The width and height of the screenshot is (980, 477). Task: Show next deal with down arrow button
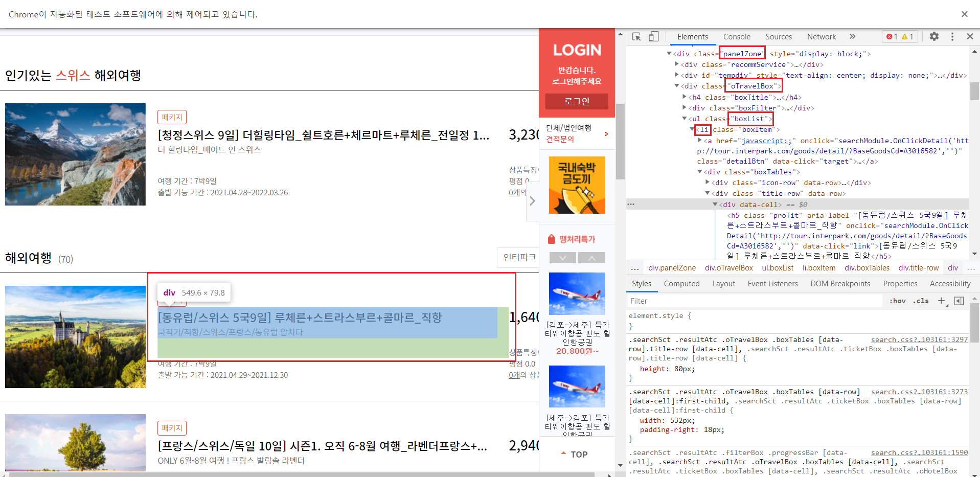click(x=563, y=258)
